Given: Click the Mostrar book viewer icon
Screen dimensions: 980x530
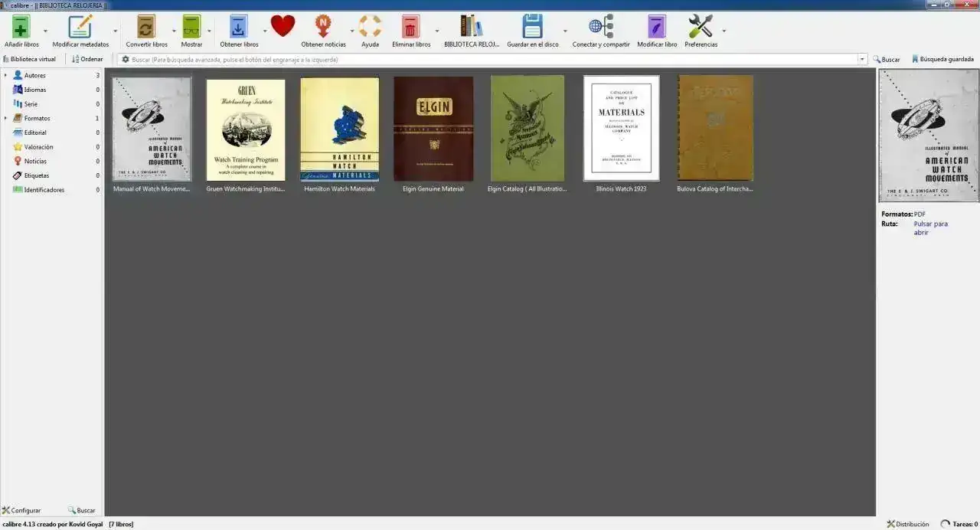Looking at the screenshot, I should [x=191, y=27].
